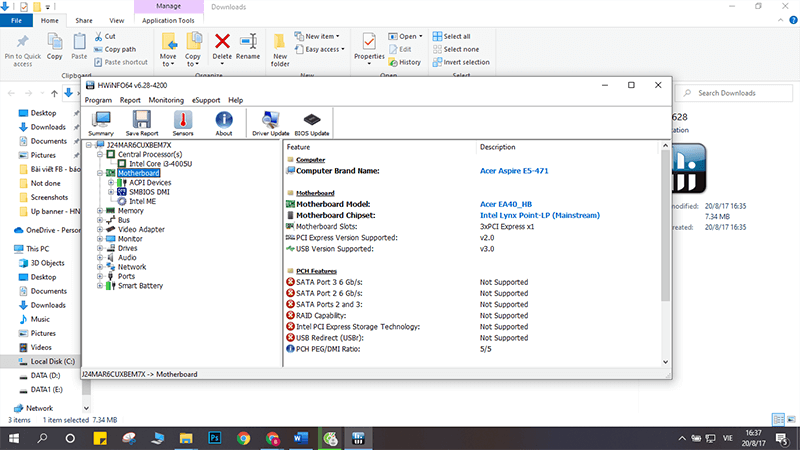The image size is (800, 450).
Task: Collapse the Central Processor(s) tree node
Action: click(100, 154)
